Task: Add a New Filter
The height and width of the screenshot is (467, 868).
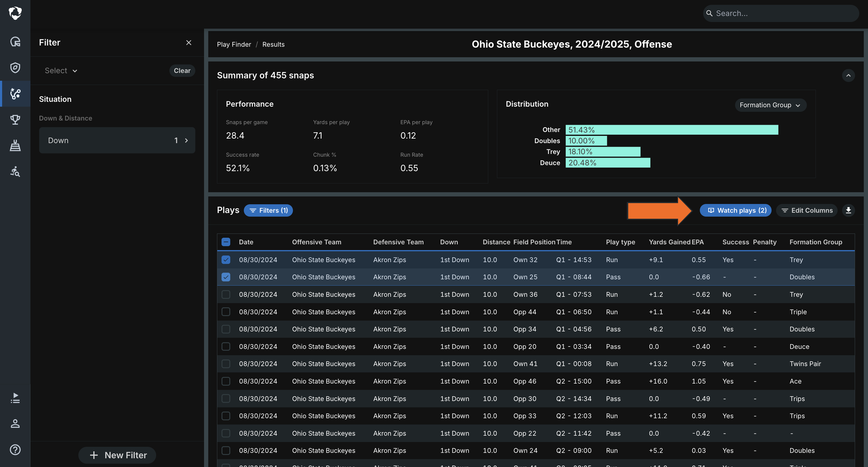Action: point(117,455)
